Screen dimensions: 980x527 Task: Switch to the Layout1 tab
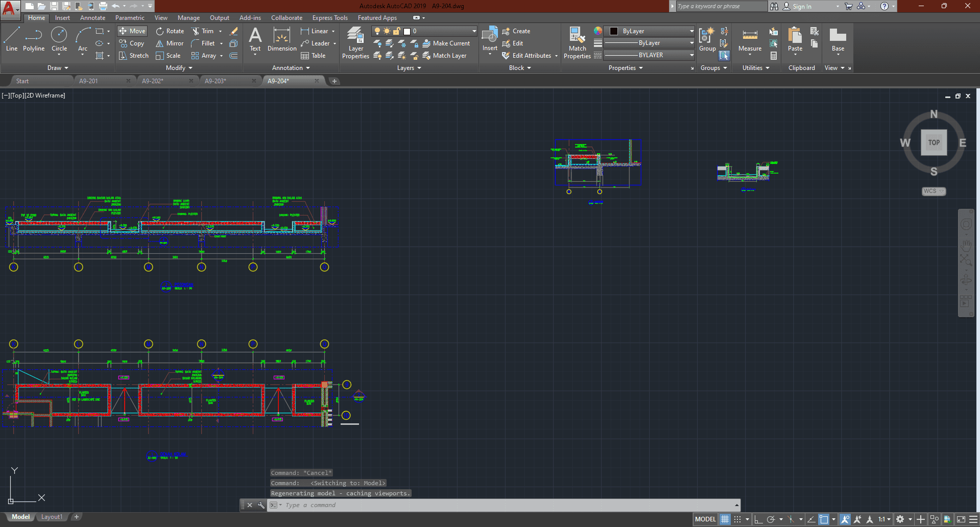click(52, 517)
